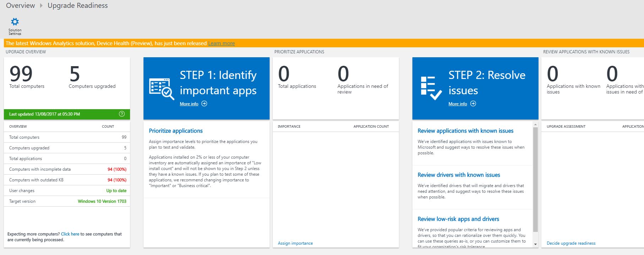Select the 5 Computers upgraded tile

92,77
